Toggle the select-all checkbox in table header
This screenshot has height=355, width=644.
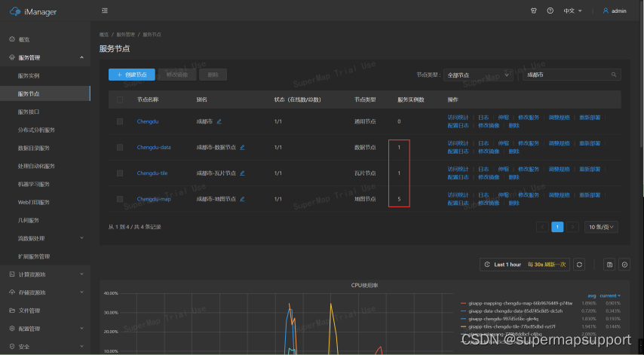120,99
